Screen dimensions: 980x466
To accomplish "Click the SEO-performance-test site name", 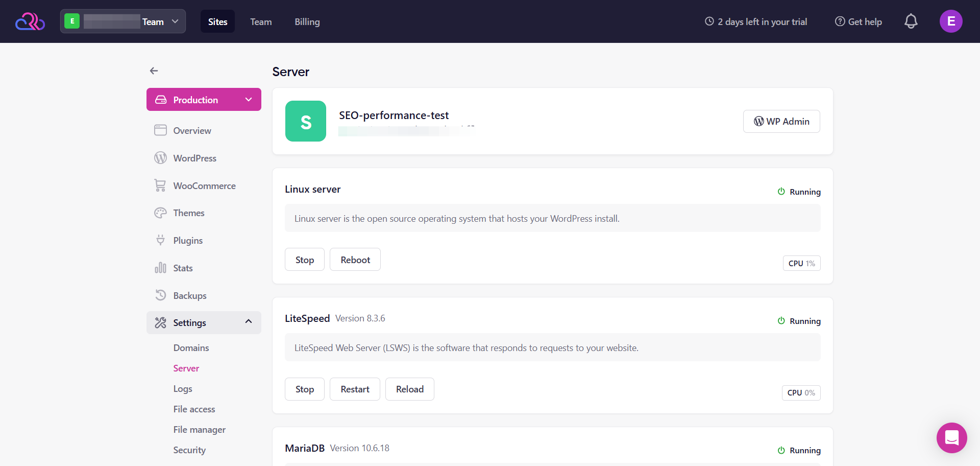I will [394, 115].
